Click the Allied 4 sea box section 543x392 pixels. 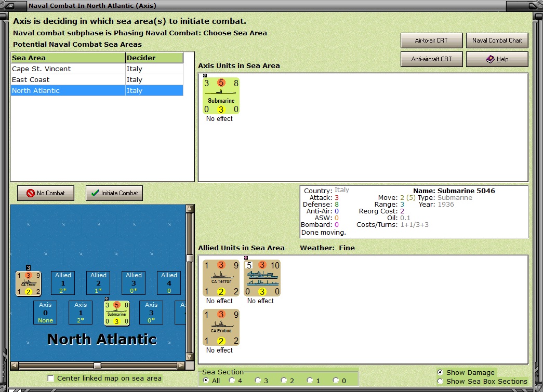coord(169,282)
